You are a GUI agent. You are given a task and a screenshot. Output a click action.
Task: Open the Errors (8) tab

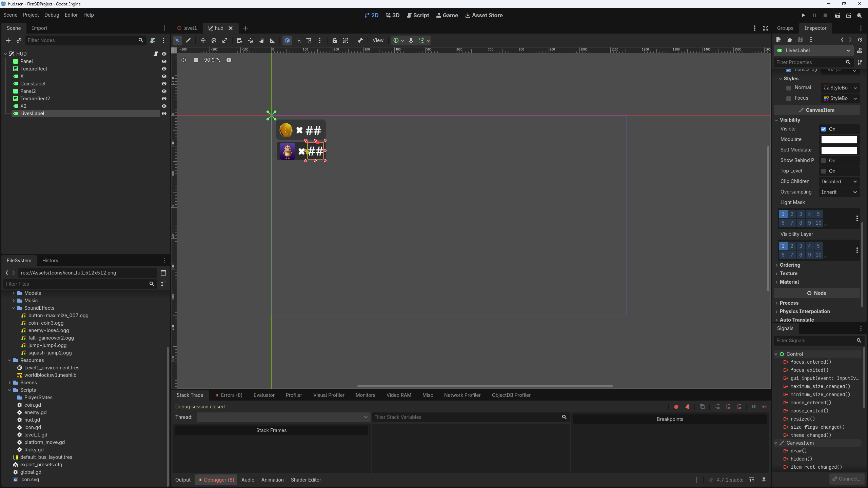coord(229,395)
